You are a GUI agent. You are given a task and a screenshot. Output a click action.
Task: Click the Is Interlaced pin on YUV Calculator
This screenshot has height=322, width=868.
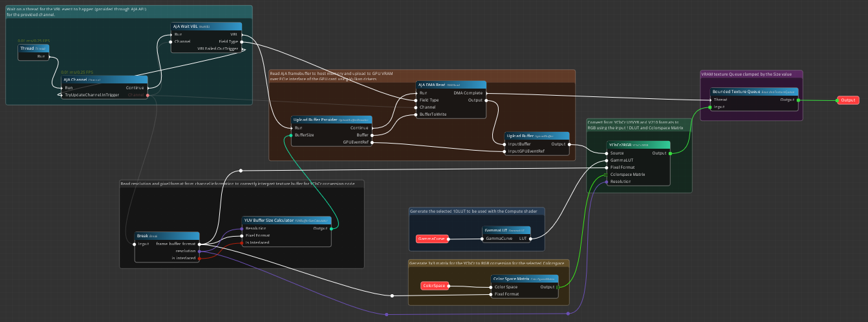242,242
